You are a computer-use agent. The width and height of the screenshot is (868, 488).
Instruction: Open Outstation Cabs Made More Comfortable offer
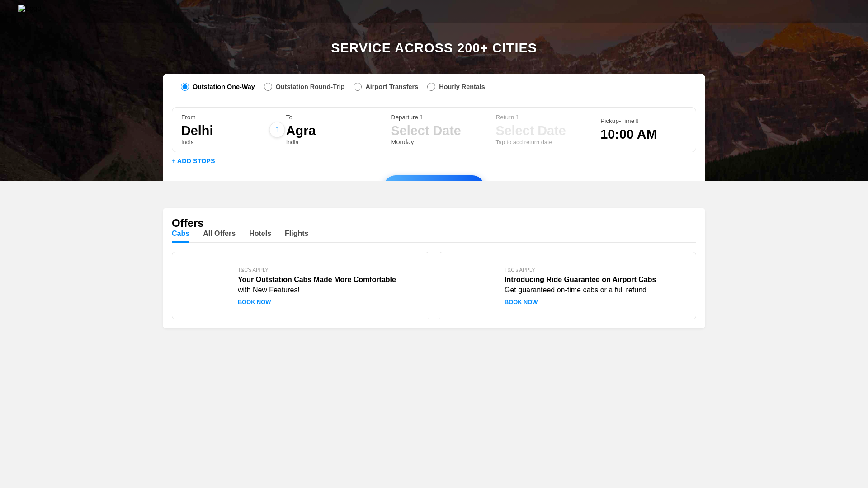coord(301,286)
